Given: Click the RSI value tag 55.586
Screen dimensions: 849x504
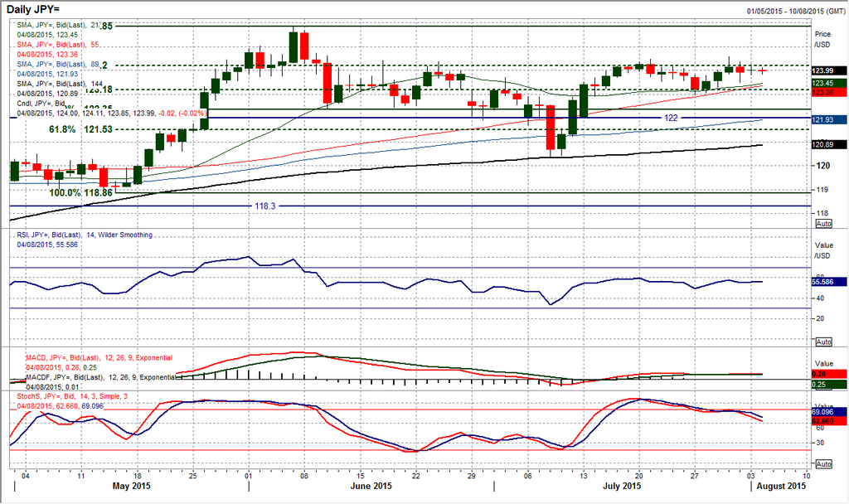Looking at the screenshot, I should tap(829, 282).
